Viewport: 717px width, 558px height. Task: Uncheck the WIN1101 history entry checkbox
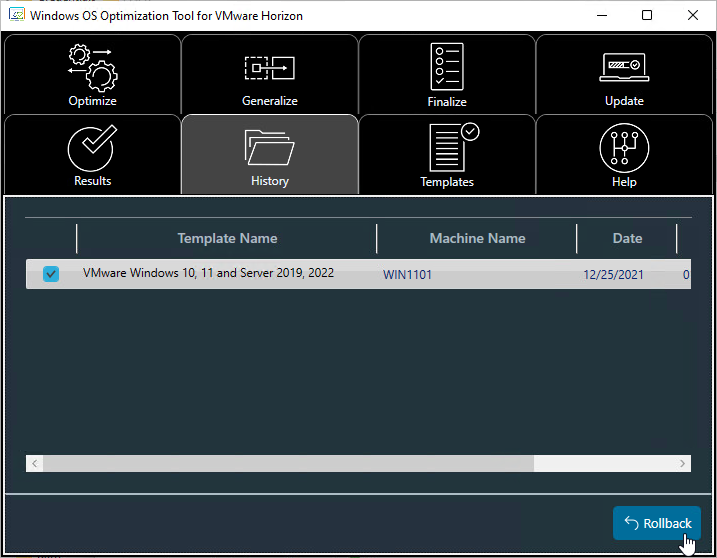click(x=51, y=274)
